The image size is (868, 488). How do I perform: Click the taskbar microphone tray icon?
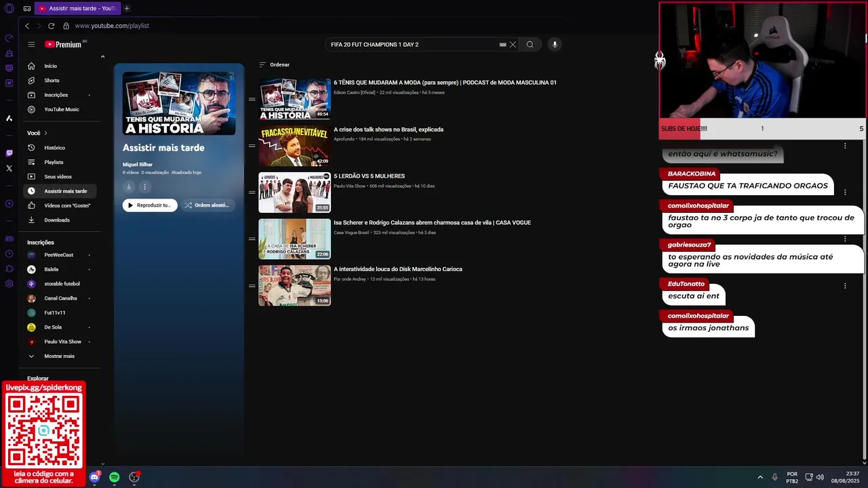[x=774, y=477]
